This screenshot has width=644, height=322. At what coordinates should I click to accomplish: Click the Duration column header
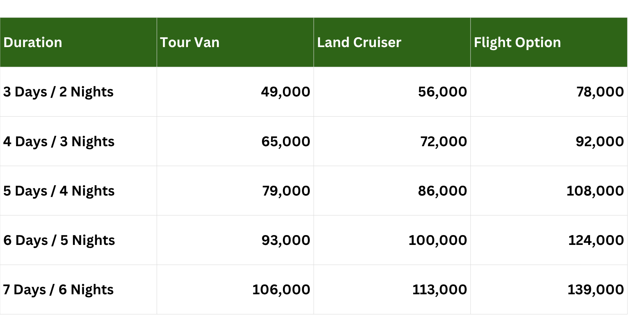click(33, 43)
